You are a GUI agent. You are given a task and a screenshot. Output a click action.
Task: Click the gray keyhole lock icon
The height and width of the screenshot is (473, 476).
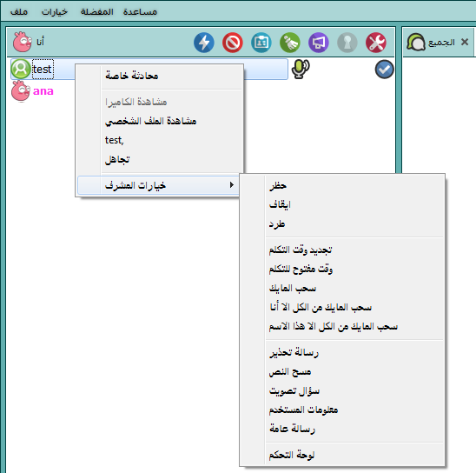[x=347, y=43]
